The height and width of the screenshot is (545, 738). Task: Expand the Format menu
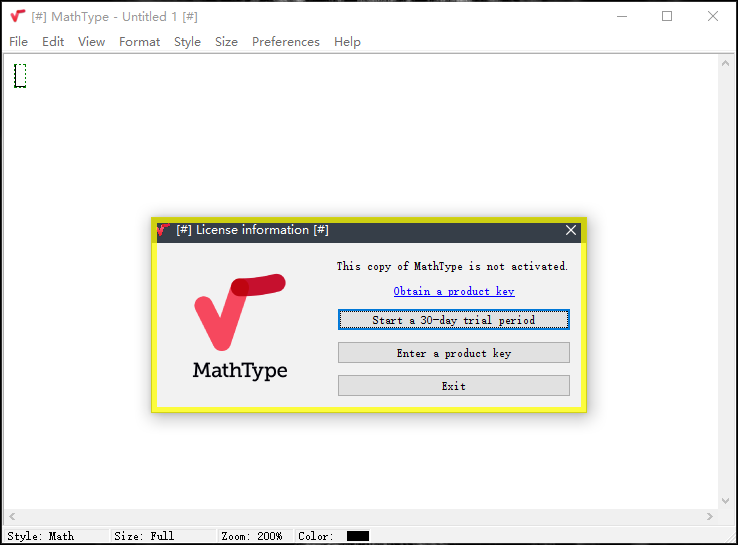(139, 42)
